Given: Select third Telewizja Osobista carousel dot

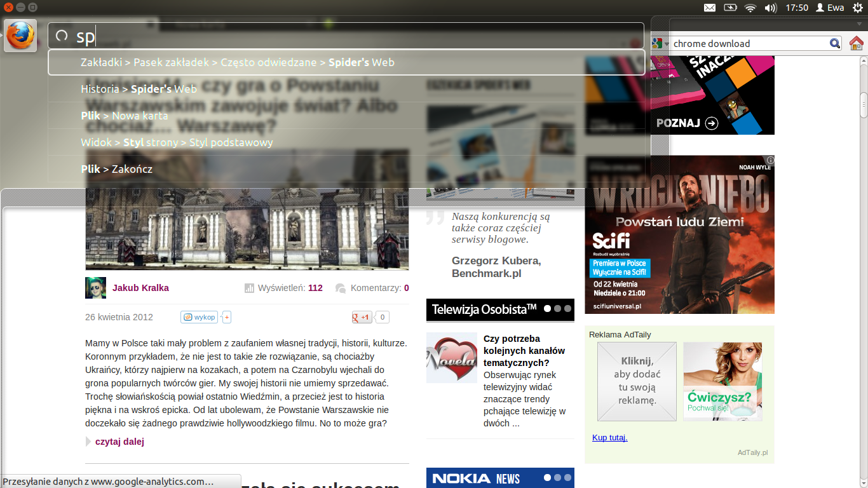Looking at the screenshot, I should click(x=567, y=308).
